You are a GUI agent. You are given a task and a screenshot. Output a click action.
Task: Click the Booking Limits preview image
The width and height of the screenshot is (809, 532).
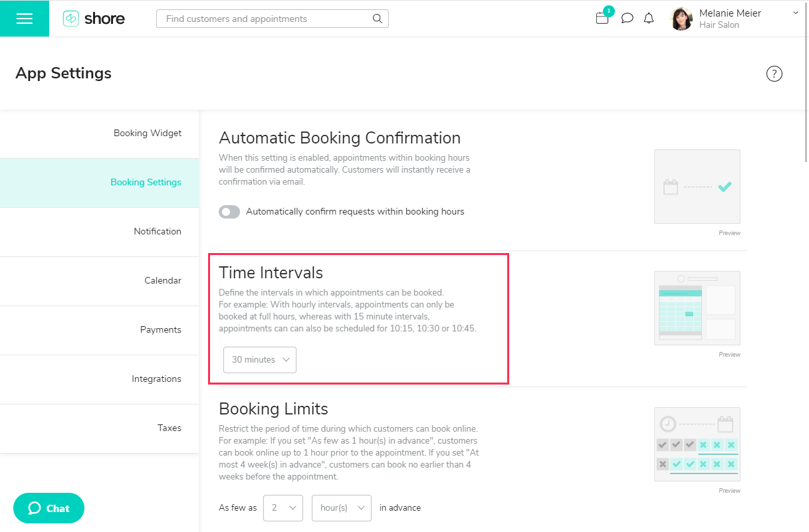click(697, 444)
